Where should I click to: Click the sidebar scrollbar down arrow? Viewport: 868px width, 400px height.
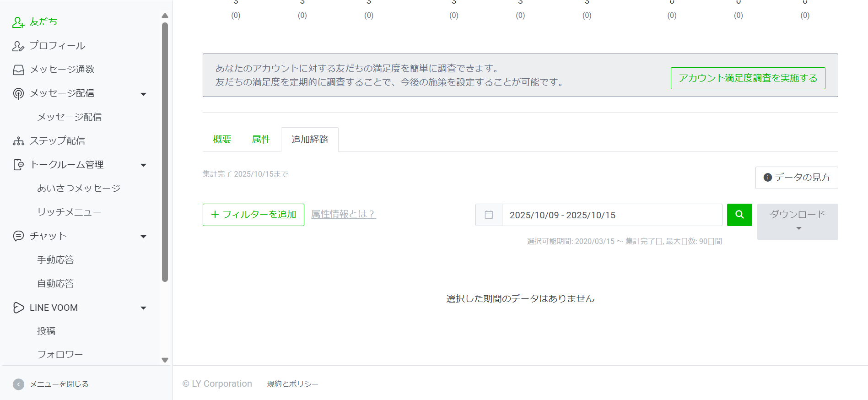pos(165,360)
